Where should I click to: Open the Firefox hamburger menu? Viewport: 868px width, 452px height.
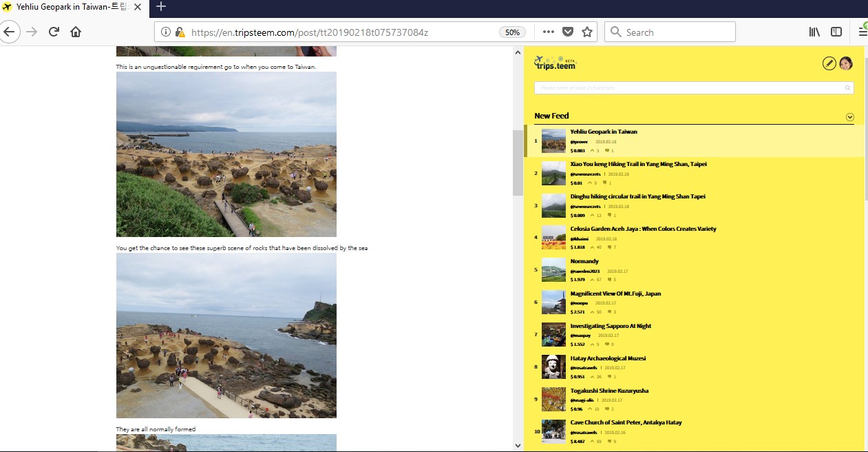[862, 32]
